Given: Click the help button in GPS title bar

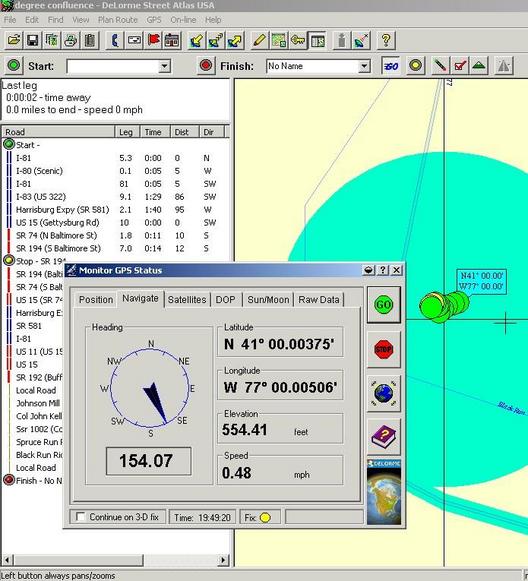Looking at the screenshot, I should click(382, 270).
